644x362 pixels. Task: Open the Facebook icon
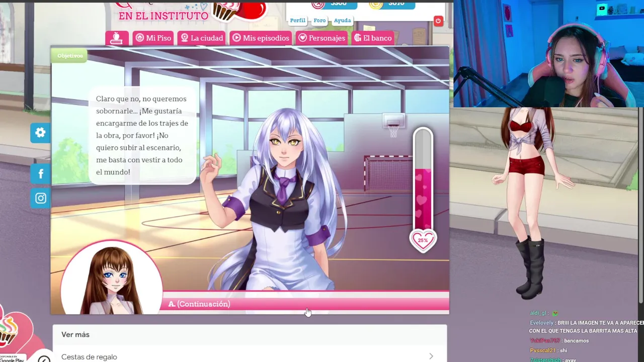(40, 174)
